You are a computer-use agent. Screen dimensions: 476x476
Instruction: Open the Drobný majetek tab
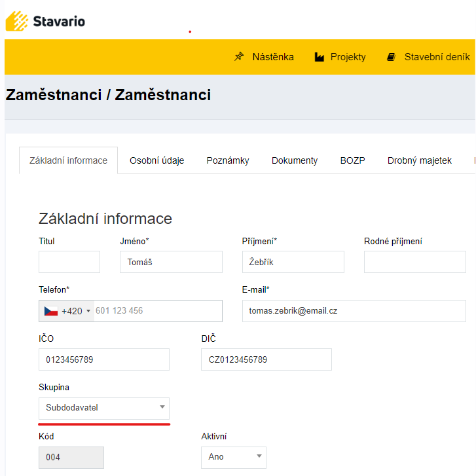click(419, 160)
